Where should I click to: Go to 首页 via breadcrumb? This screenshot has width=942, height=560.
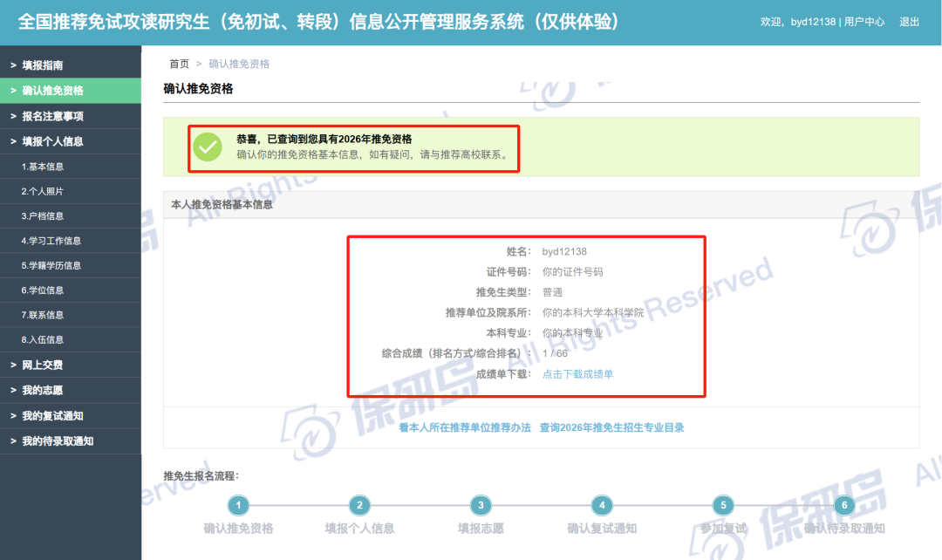click(179, 64)
